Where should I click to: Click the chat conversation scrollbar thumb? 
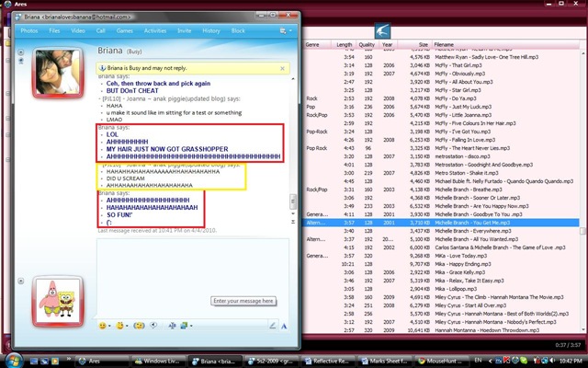293,201
